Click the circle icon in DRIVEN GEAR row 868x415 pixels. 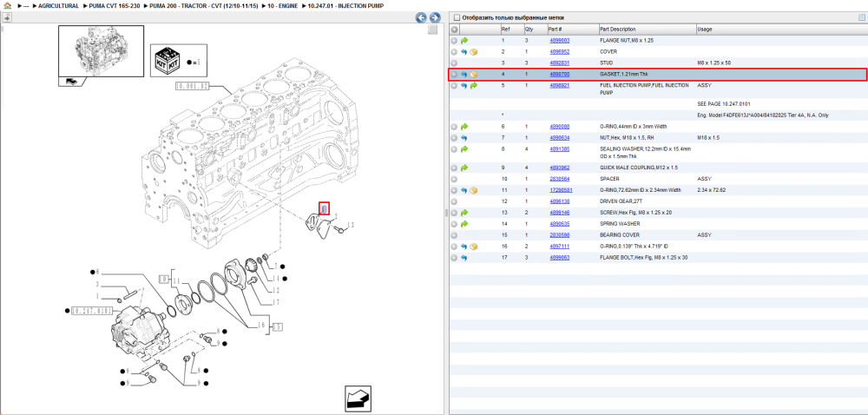tap(454, 201)
